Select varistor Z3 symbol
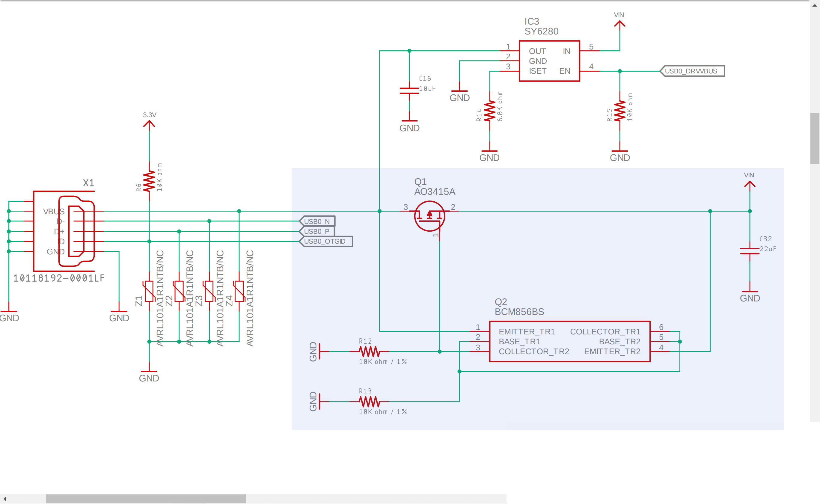The height and width of the screenshot is (504, 820). pyautogui.click(x=209, y=291)
